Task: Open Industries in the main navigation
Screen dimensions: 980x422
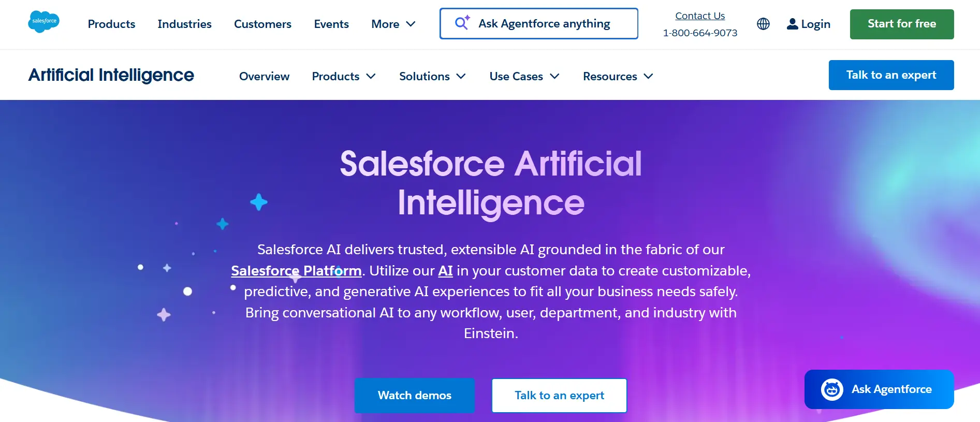Action: tap(184, 24)
